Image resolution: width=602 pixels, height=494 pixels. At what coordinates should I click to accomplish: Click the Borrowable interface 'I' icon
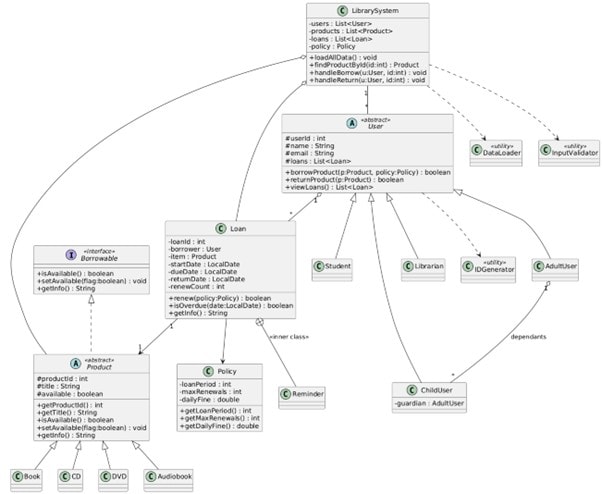coord(71,255)
